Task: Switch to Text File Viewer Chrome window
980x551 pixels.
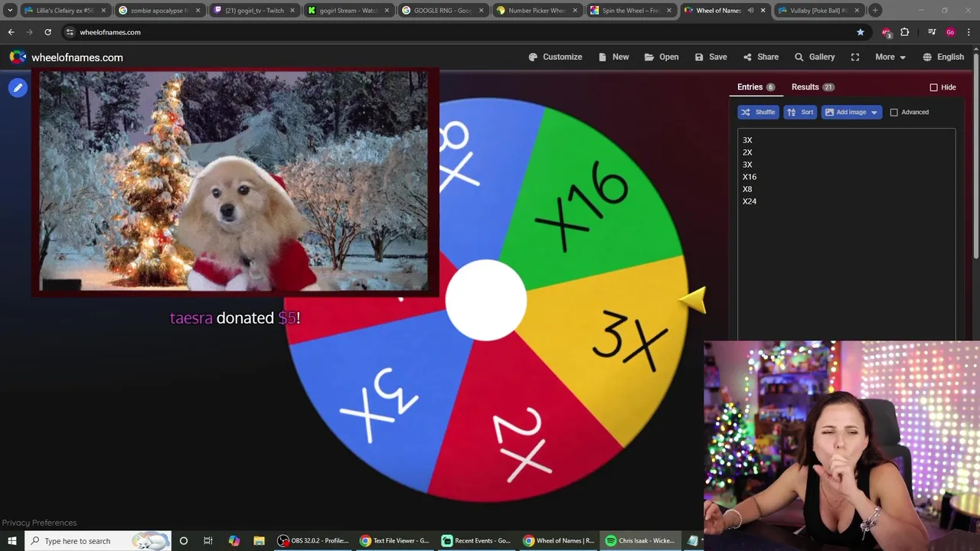Action: click(x=395, y=541)
